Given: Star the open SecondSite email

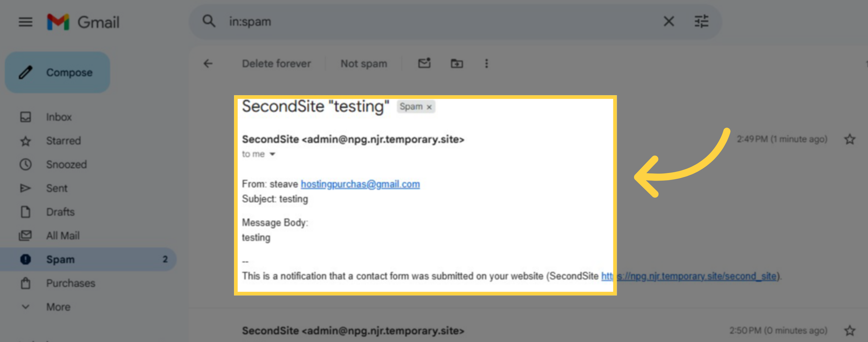Looking at the screenshot, I should pyautogui.click(x=850, y=139).
